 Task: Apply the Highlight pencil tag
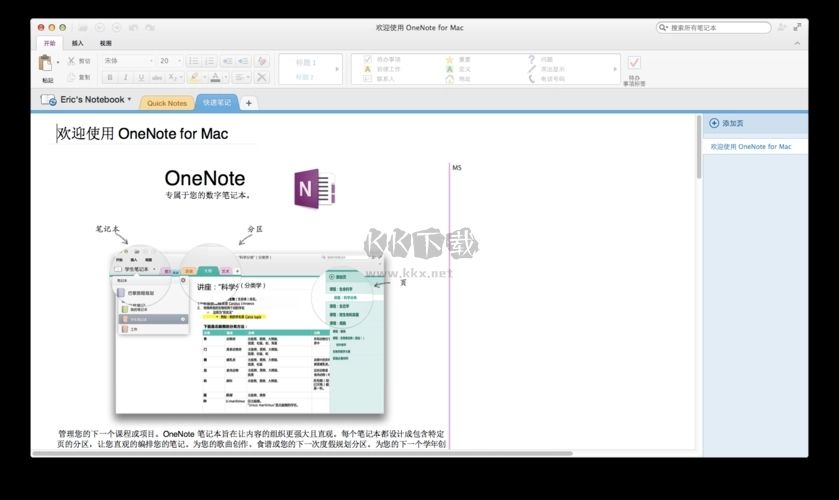pyautogui.click(x=546, y=69)
